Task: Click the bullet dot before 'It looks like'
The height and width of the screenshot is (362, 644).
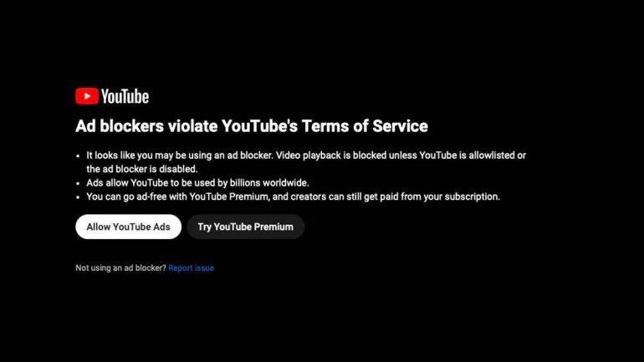Action: [78, 156]
